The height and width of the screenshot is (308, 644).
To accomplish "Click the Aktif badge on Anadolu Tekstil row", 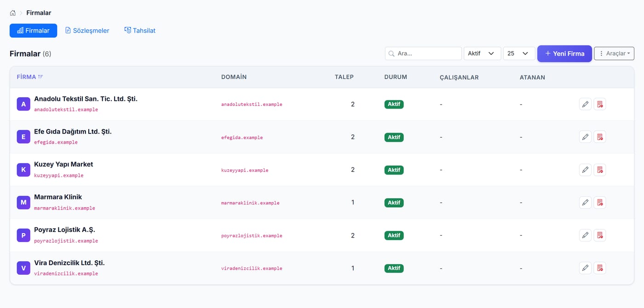I will click(394, 105).
